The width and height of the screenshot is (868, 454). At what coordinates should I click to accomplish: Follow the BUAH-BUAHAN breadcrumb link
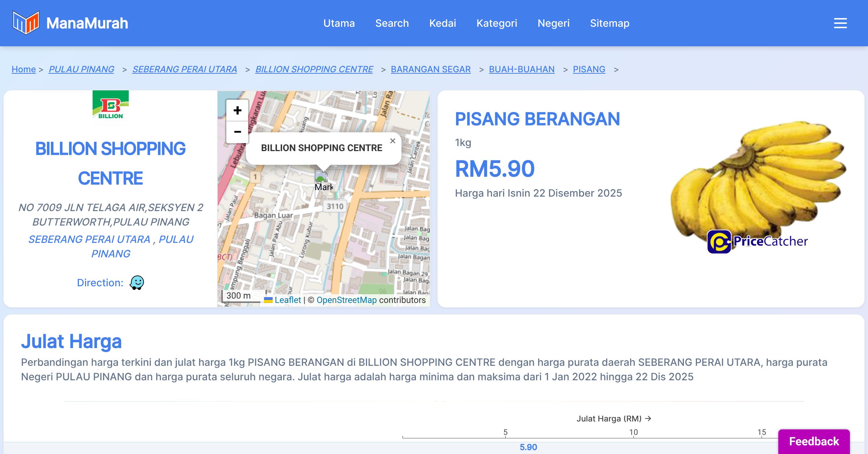pos(522,69)
